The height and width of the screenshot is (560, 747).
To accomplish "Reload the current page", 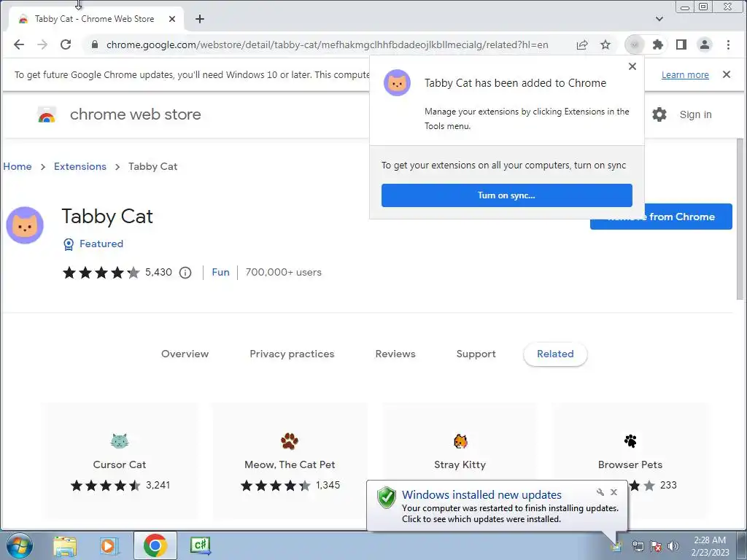I will pos(66,44).
